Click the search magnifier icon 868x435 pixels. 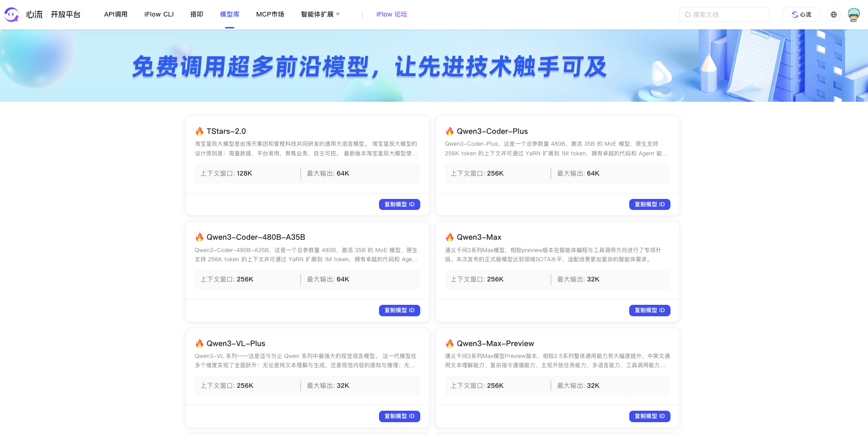[688, 15]
